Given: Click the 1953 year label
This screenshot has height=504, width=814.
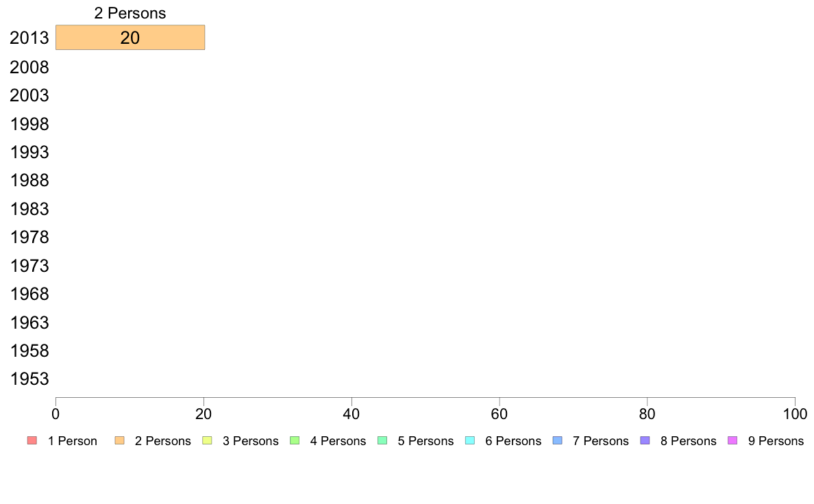Looking at the screenshot, I should pos(29,379).
